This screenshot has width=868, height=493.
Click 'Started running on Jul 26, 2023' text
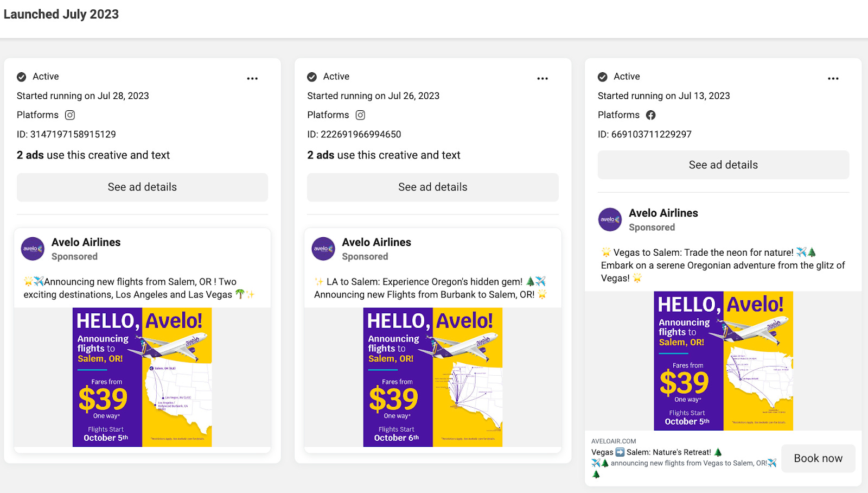point(373,96)
